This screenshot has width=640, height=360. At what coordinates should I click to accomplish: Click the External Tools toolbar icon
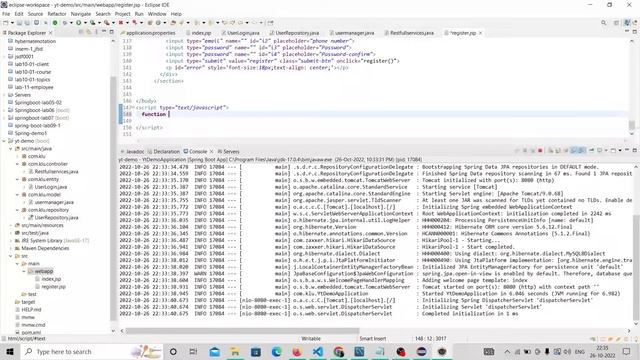coord(107,23)
